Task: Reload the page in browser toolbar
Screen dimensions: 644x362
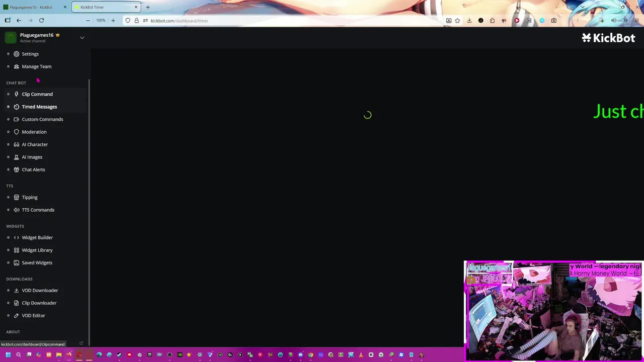Action: [x=41, y=21]
